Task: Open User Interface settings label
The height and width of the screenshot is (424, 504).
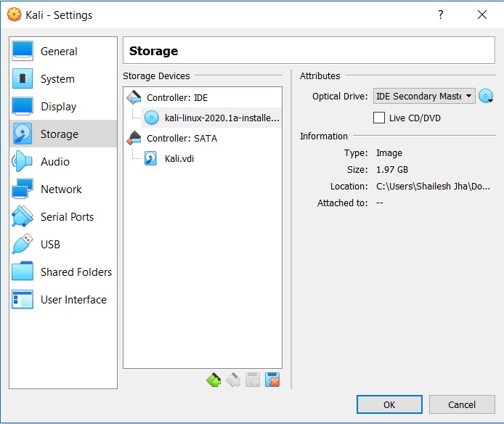Action: point(73,300)
